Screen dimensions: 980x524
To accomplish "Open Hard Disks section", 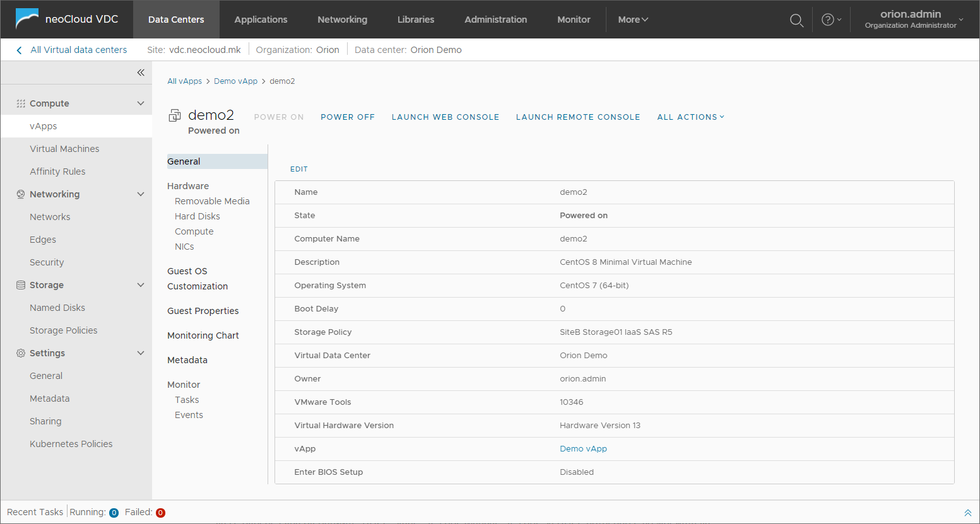I will click(198, 216).
